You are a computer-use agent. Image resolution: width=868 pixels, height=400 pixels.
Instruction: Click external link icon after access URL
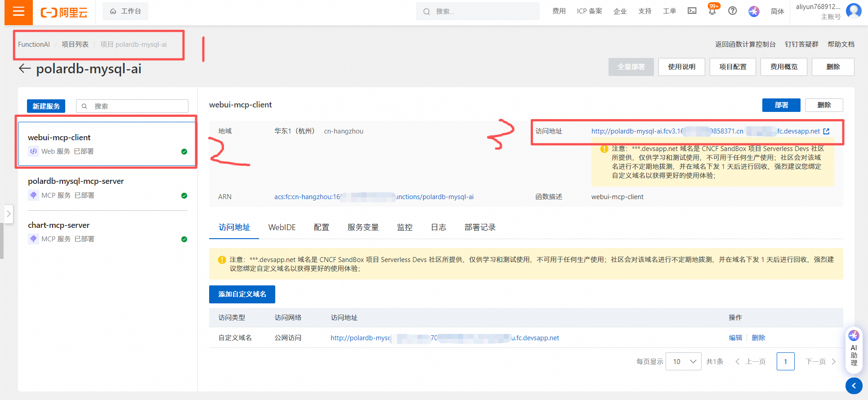coord(826,131)
